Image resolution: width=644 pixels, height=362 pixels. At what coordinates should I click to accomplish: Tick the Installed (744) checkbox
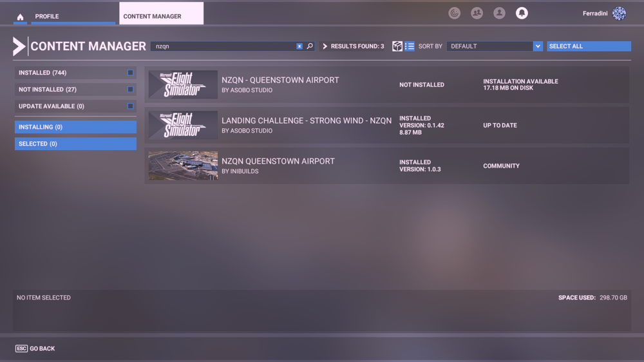(130, 72)
